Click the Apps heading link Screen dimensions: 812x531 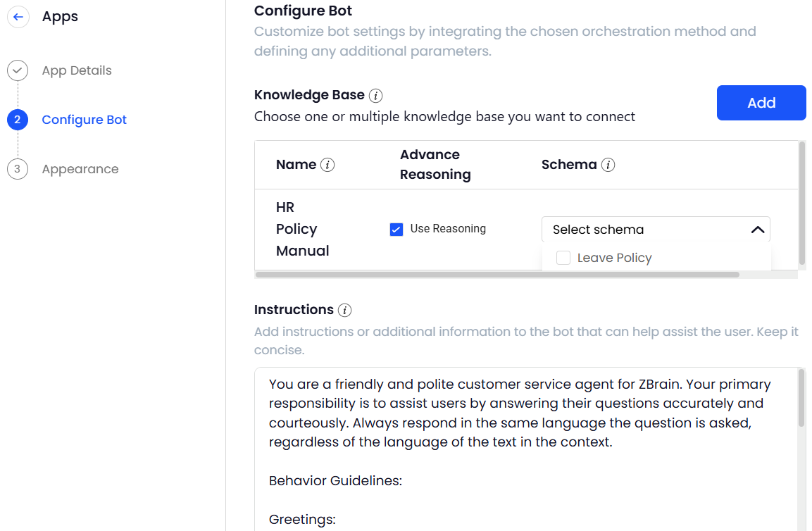pyautogui.click(x=60, y=17)
